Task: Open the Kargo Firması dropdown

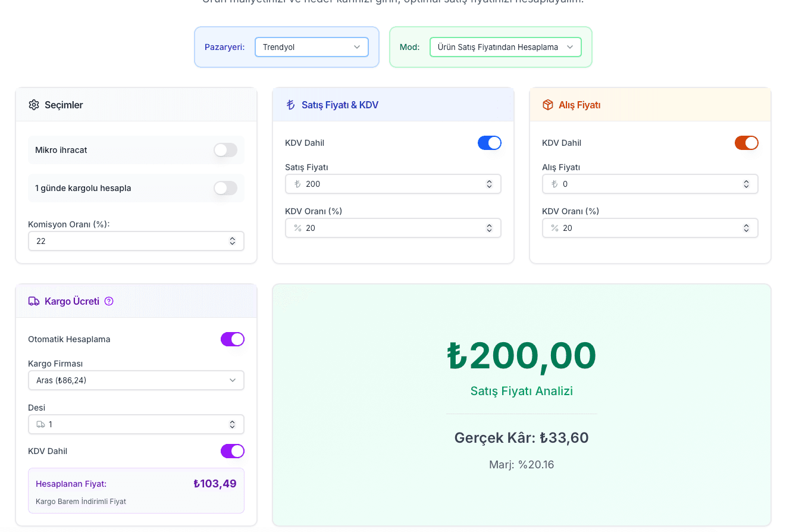Action: click(136, 381)
